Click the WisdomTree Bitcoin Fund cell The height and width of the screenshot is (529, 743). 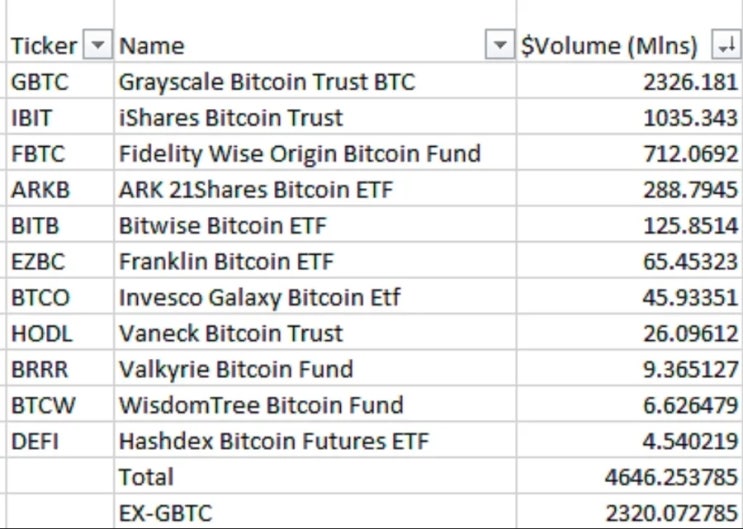coord(260,405)
